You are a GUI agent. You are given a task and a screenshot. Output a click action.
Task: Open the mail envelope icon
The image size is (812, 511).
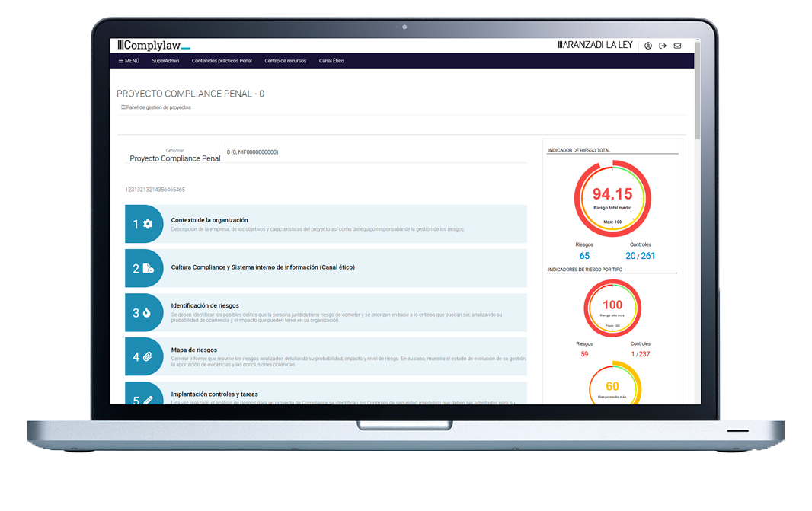(x=677, y=46)
